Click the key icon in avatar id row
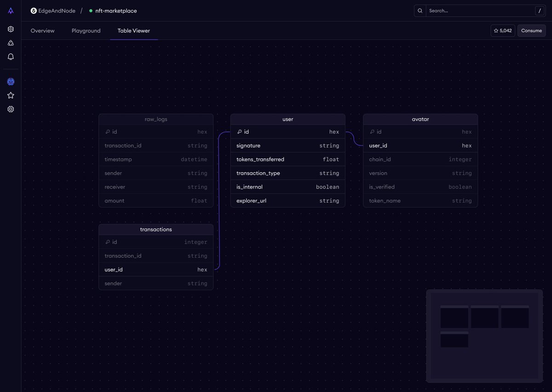The image size is (552, 392). tap(372, 132)
